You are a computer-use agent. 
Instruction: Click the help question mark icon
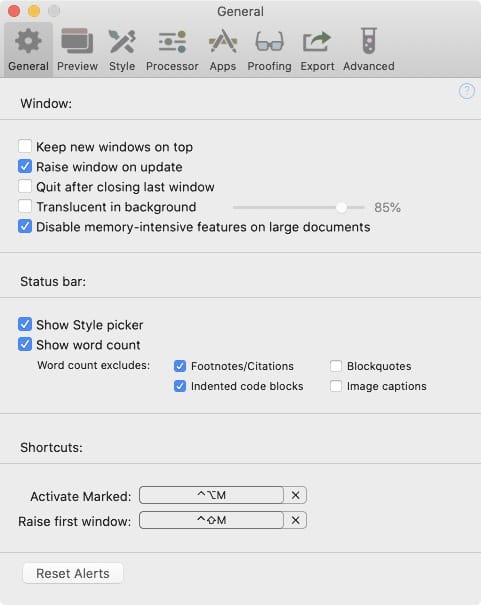coord(467,91)
